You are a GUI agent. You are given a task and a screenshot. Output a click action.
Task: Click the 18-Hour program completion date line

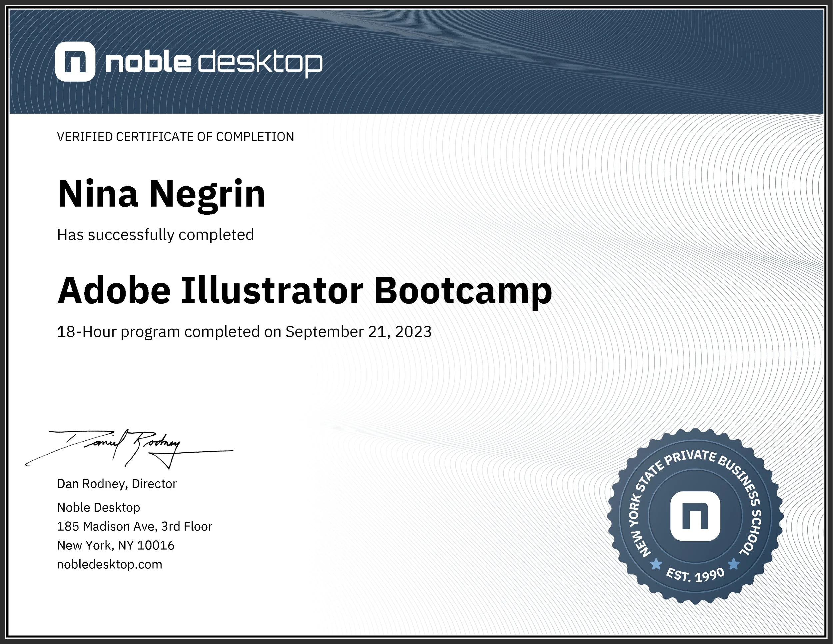click(x=244, y=332)
